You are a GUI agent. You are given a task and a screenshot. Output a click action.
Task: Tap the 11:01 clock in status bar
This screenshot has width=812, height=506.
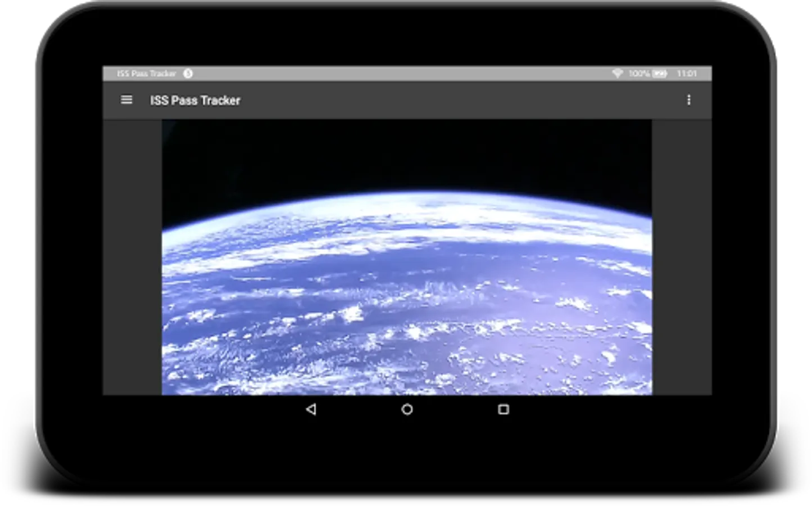pyautogui.click(x=687, y=74)
